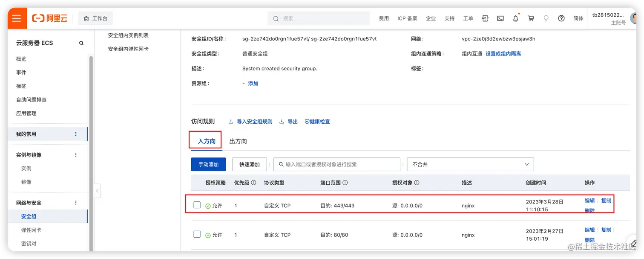This screenshot has width=644, height=259.
Task: Go to 镜像 in the sidebar
Action: pyautogui.click(x=26, y=182)
